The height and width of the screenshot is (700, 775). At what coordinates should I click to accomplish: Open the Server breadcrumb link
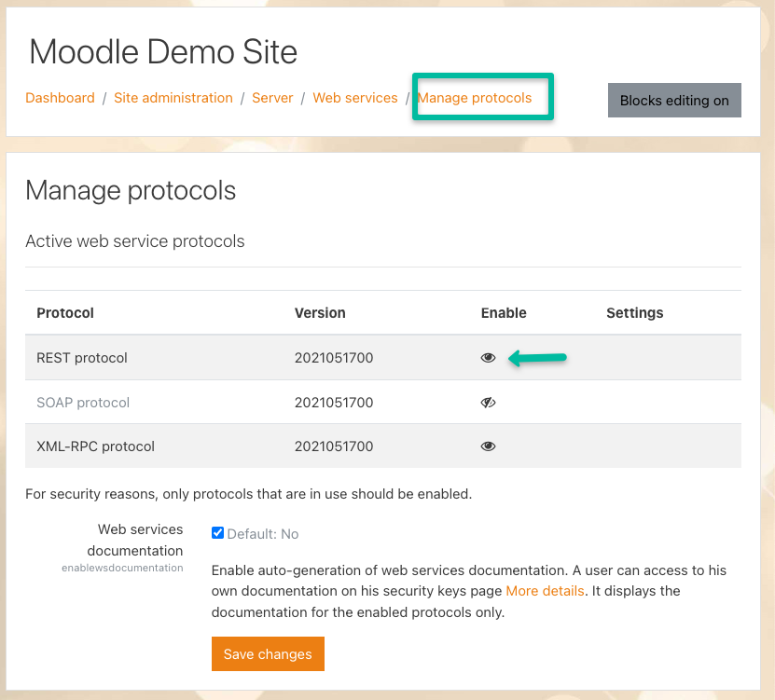272,97
